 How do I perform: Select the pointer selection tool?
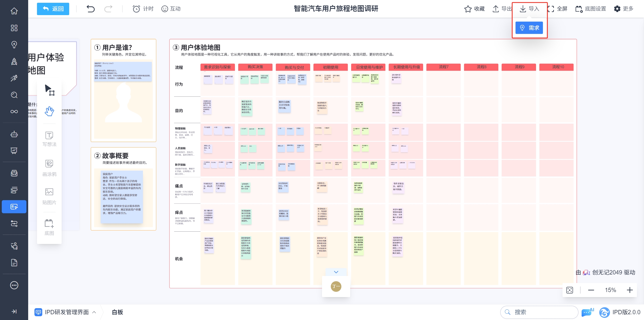point(49,90)
